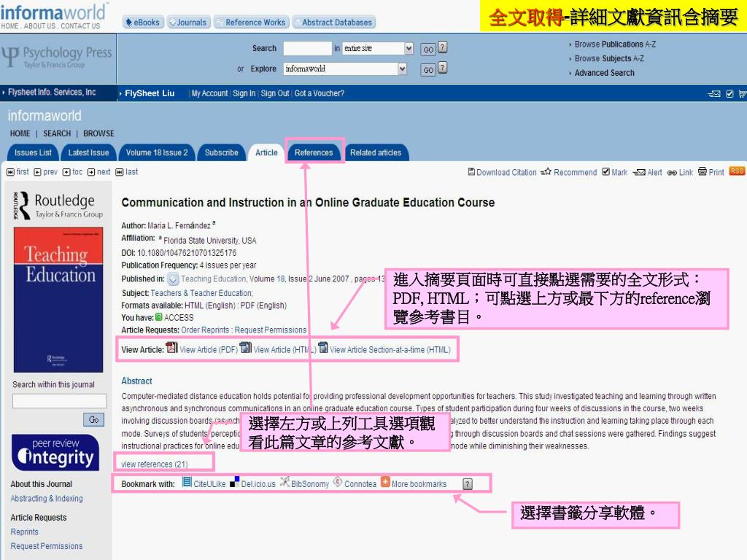Open the RSS feed icon

(x=737, y=171)
